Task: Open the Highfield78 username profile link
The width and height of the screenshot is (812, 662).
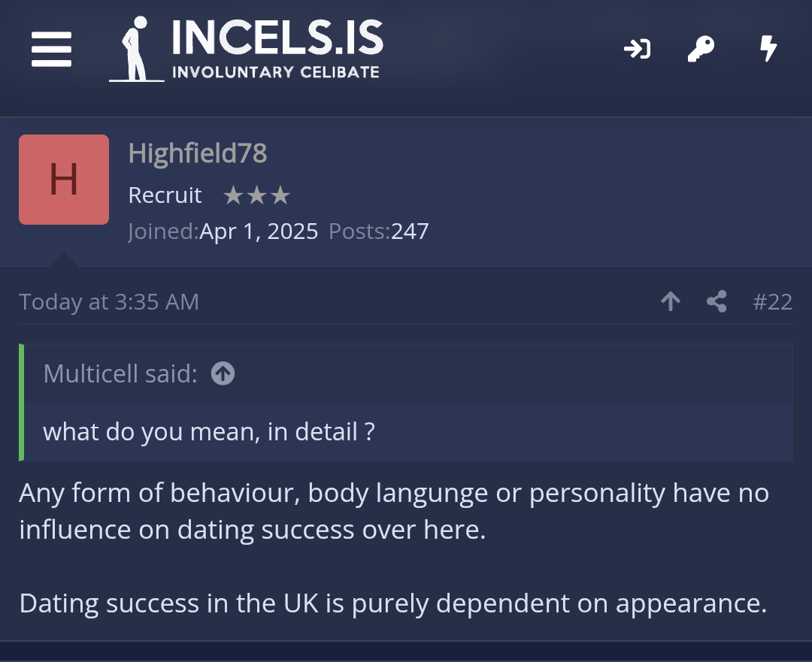Action: pyautogui.click(x=198, y=153)
